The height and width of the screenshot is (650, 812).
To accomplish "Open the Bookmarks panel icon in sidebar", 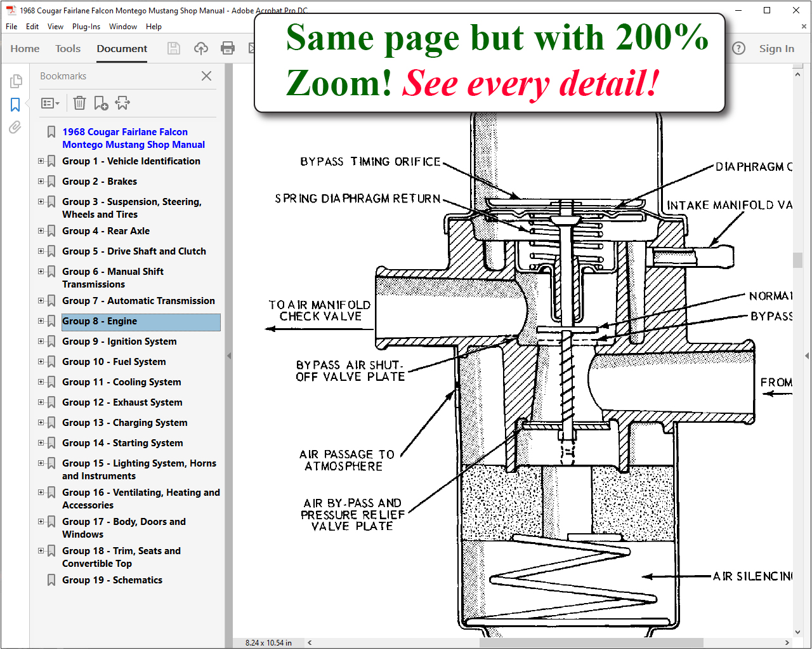I will [x=16, y=105].
